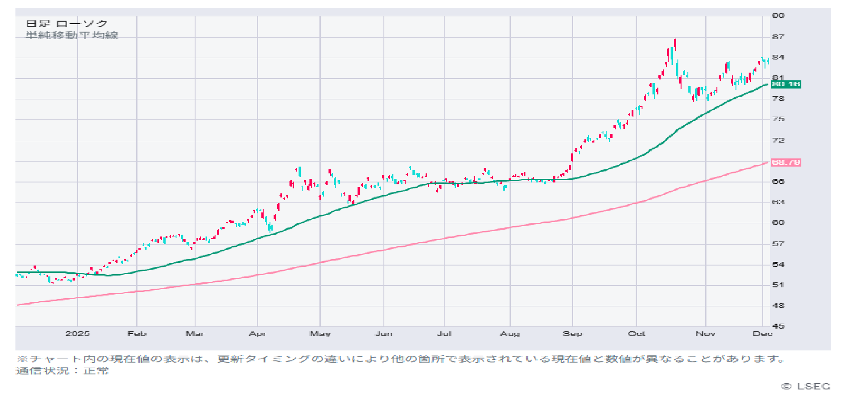This screenshot has width=868, height=399.
Task: Click the pink 68.79 moving average price tag
Action: 786,163
